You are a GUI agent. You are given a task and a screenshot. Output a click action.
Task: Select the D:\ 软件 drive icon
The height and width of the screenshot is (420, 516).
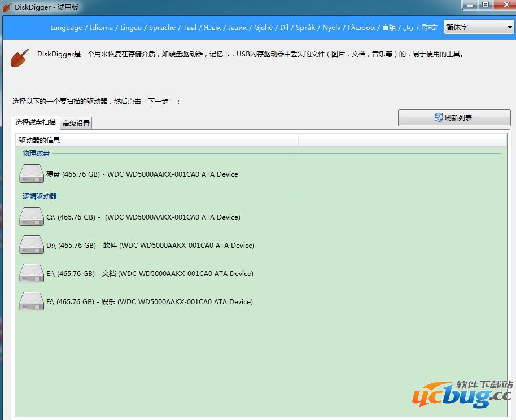[32, 243]
